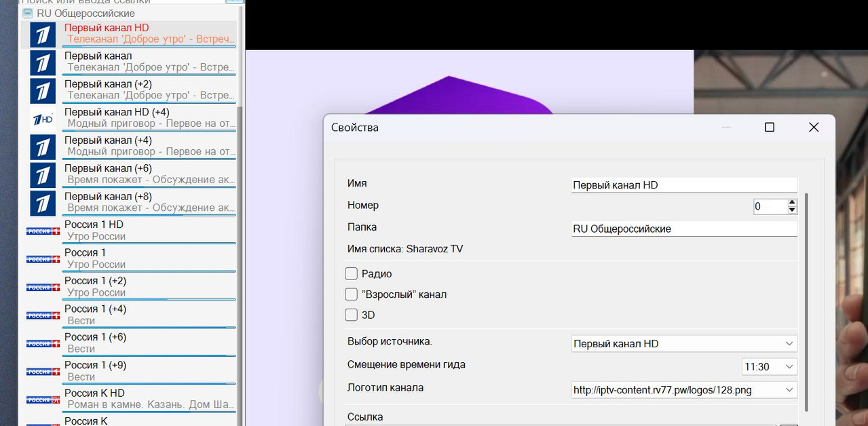This screenshot has height=426, width=868.
Task: Select channel name Первый канал (+2)
Action: pyautogui.click(x=108, y=84)
